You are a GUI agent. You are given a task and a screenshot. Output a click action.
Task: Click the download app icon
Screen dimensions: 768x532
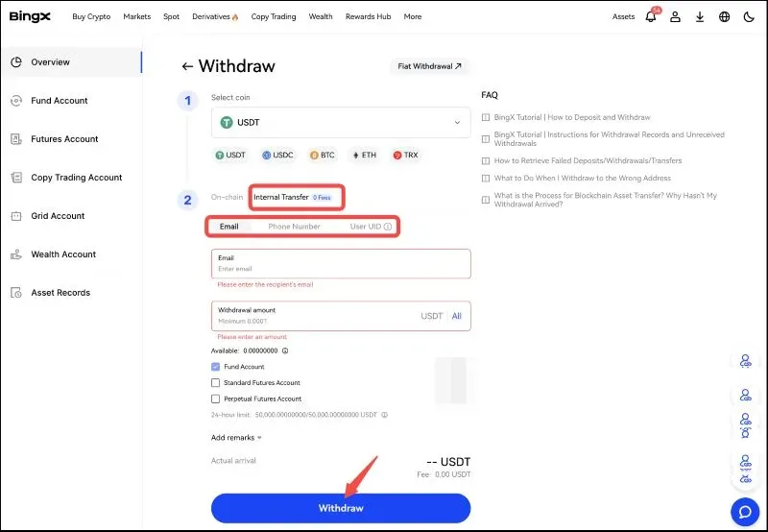(700, 17)
